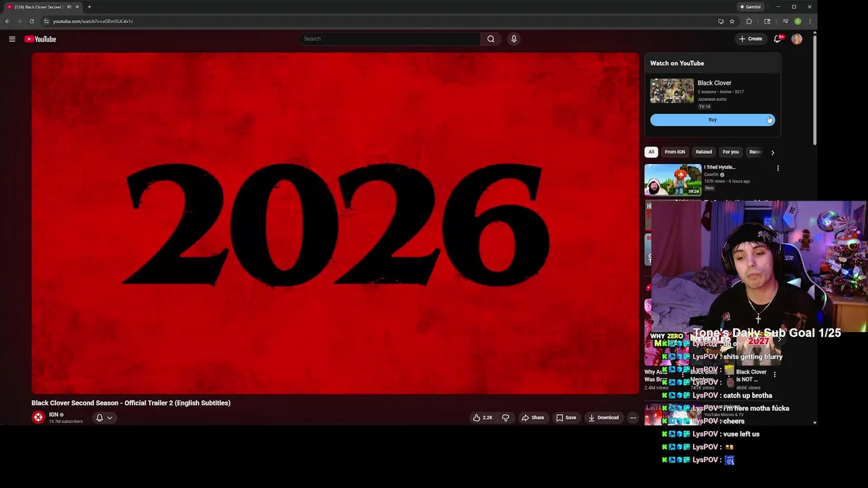Open the Chrome three-dot menu

tap(810, 21)
